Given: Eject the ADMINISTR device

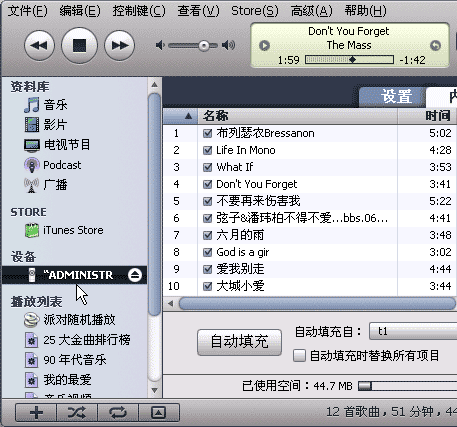Looking at the screenshot, I should 135,275.
